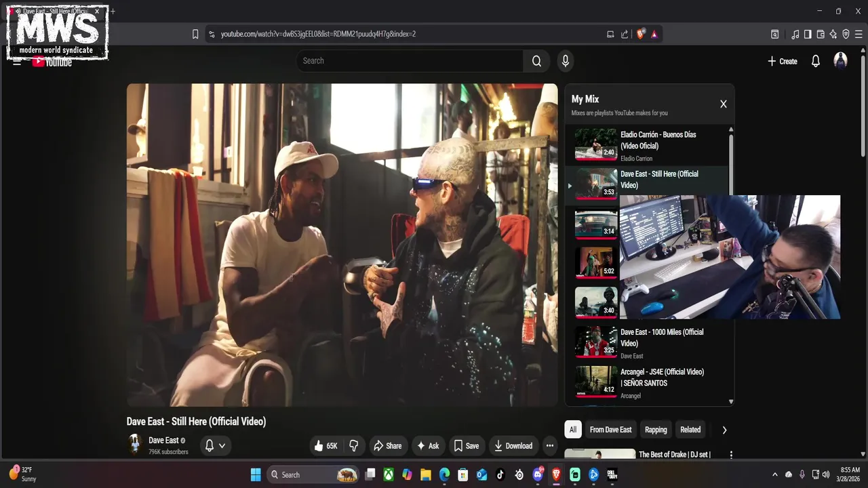View site information icon in address bar

[212, 34]
